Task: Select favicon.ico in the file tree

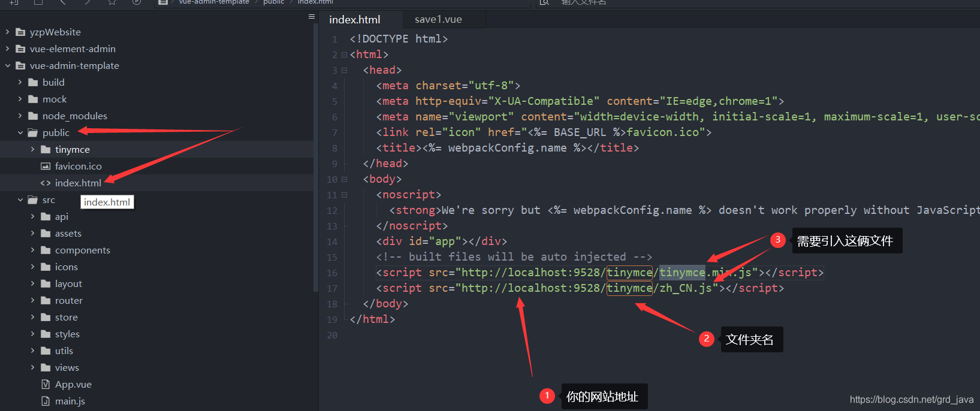Action: coord(79,167)
